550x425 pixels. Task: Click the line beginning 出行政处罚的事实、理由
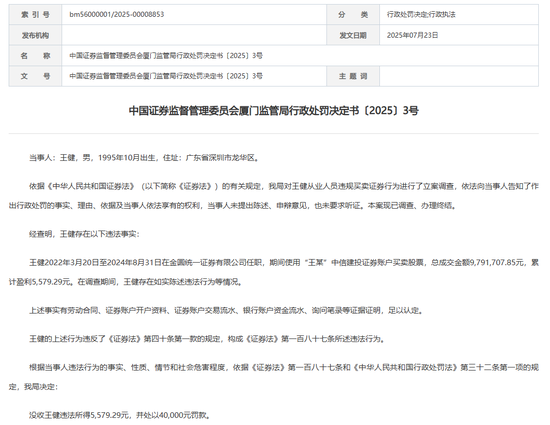pos(233,205)
